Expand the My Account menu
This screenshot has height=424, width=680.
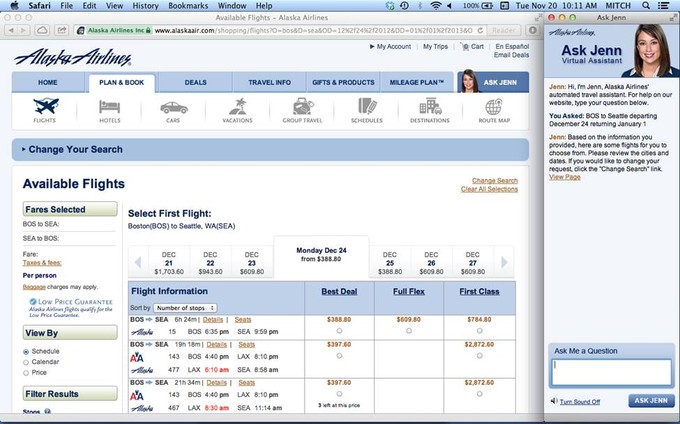pos(390,46)
